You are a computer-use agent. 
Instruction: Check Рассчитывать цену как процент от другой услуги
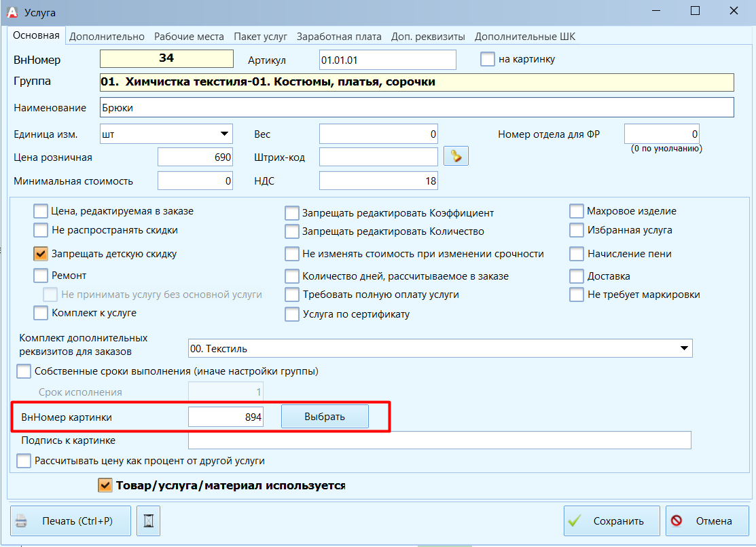(24, 461)
